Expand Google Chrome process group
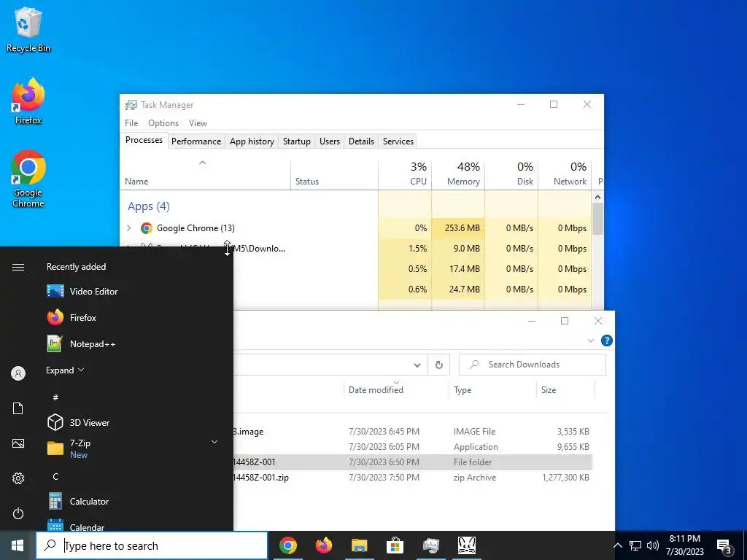Viewport: 747px width, 560px height. click(129, 228)
